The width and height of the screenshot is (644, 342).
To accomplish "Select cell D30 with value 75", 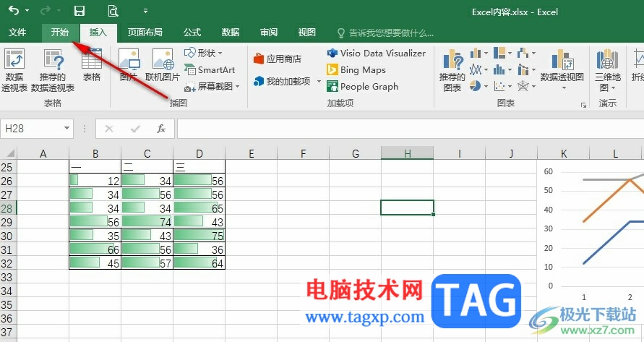I will coord(199,236).
